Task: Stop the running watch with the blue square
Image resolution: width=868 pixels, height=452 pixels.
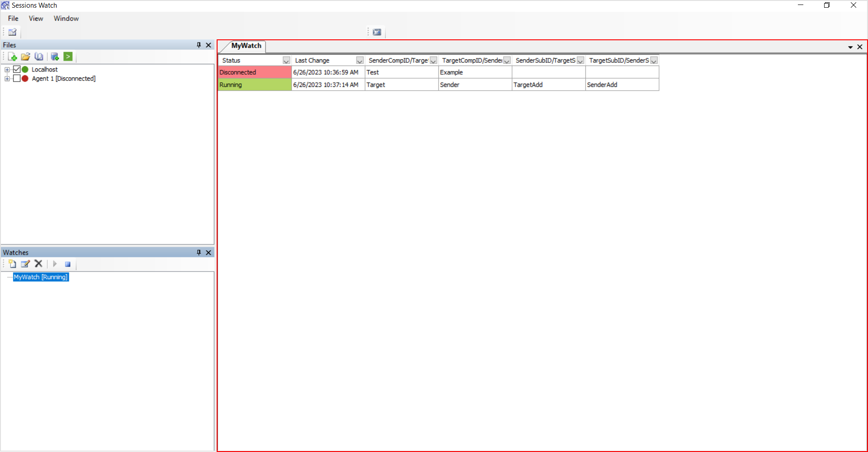Action: click(x=67, y=264)
